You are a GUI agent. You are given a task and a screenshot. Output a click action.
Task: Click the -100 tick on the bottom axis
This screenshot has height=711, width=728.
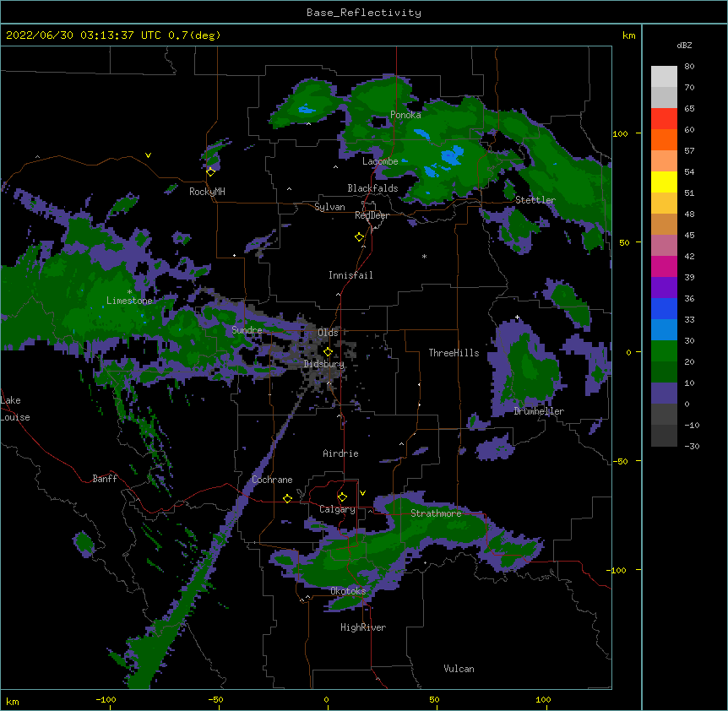pyautogui.click(x=106, y=700)
